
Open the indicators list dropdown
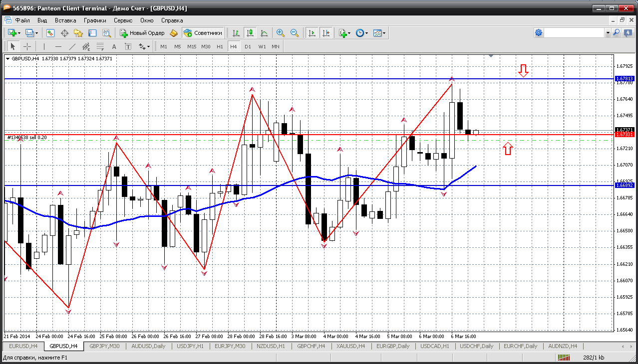[x=344, y=33]
